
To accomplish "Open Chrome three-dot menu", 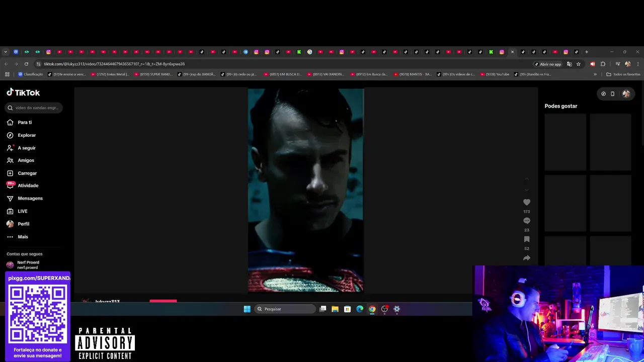I will [x=638, y=64].
